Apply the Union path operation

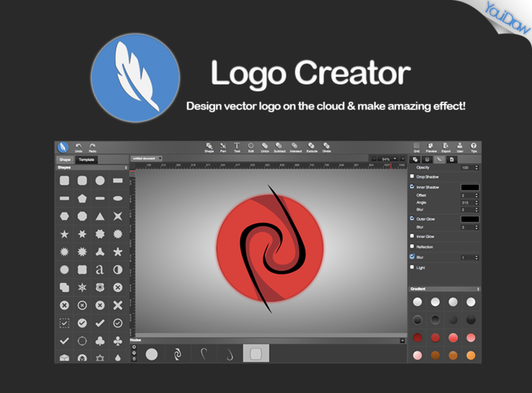click(264, 147)
